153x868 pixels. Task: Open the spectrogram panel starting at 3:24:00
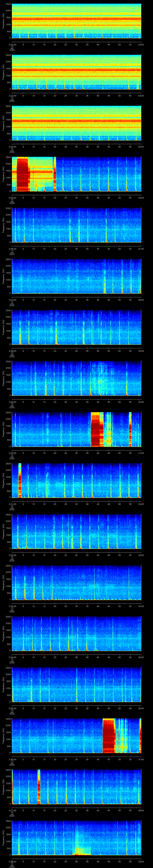pos(77,123)
